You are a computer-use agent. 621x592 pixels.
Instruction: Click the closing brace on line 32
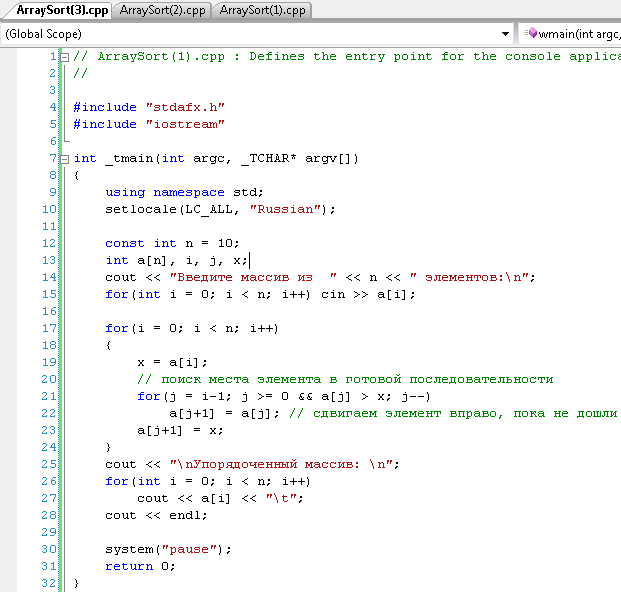(76, 583)
